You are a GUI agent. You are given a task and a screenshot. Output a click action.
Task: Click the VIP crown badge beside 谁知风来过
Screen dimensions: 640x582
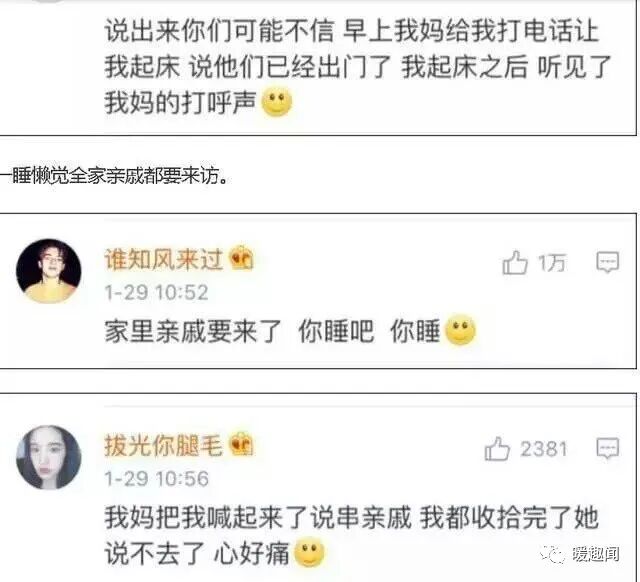point(241,258)
